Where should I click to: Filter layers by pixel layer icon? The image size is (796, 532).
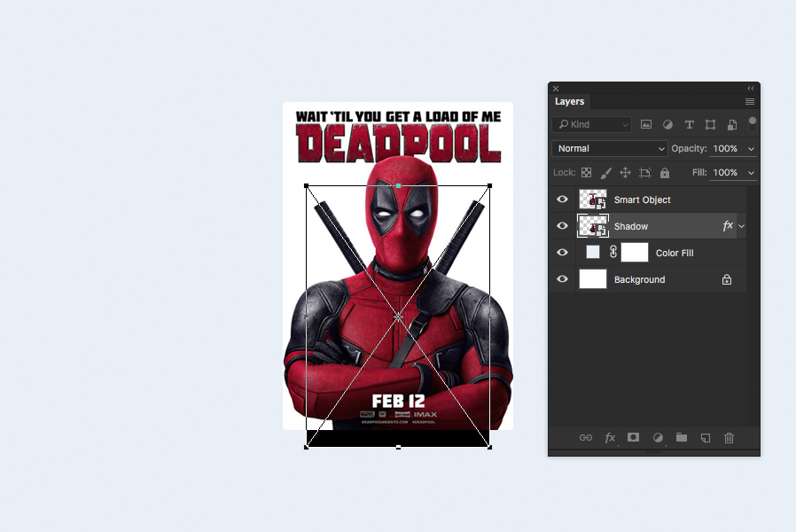[645, 124]
